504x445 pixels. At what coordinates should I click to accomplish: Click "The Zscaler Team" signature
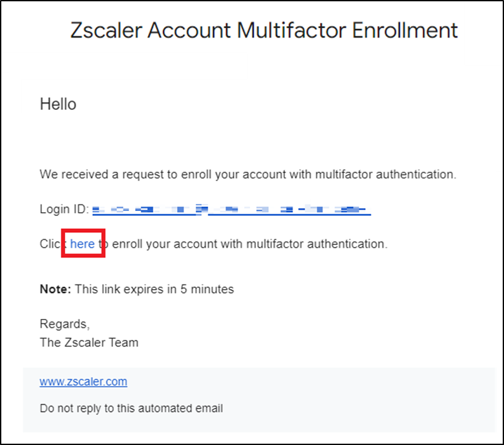(x=89, y=342)
